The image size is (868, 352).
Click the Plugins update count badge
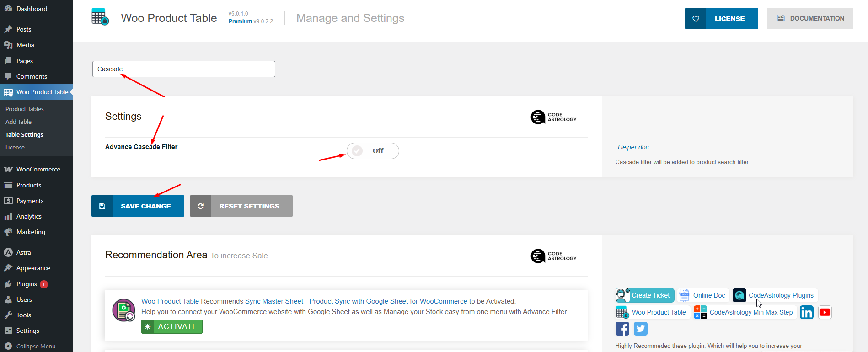pyautogui.click(x=44, y=284)
